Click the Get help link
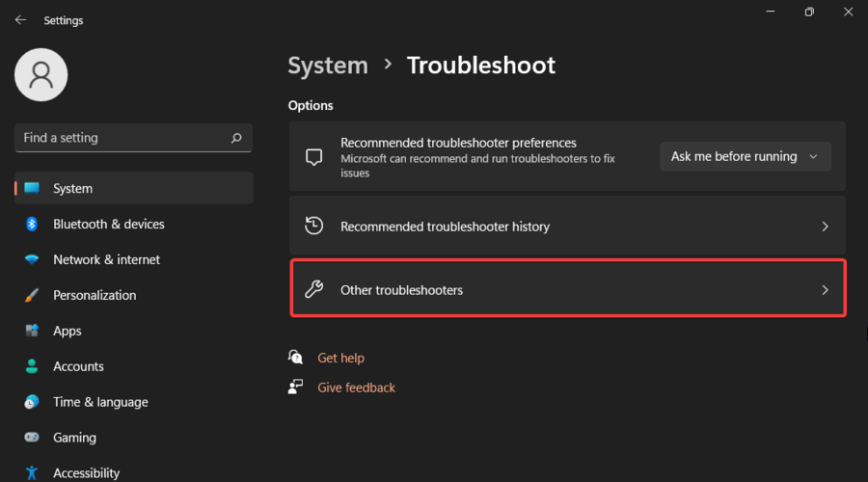 [340, 358]
